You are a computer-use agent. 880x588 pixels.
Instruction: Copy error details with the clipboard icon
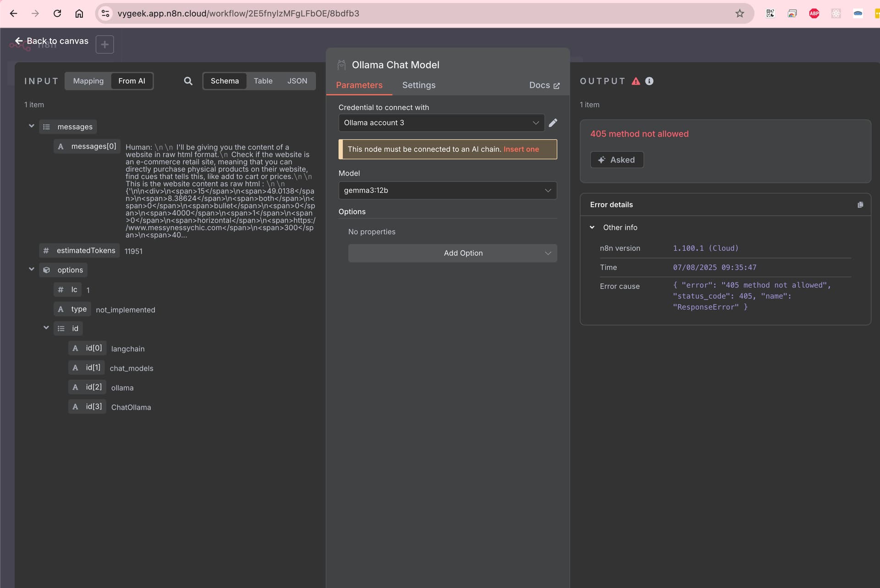point(860,205)
